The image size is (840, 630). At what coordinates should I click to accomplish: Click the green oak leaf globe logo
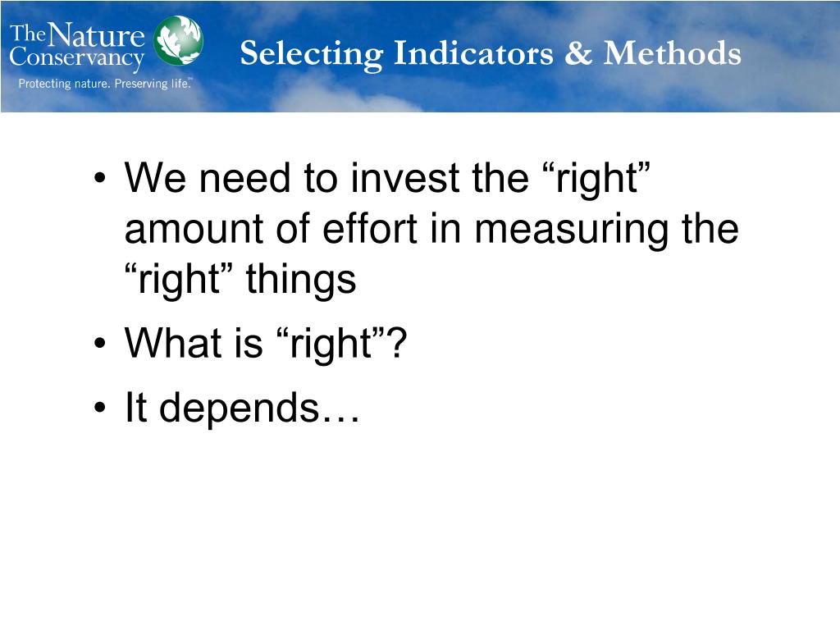(178, 41)
